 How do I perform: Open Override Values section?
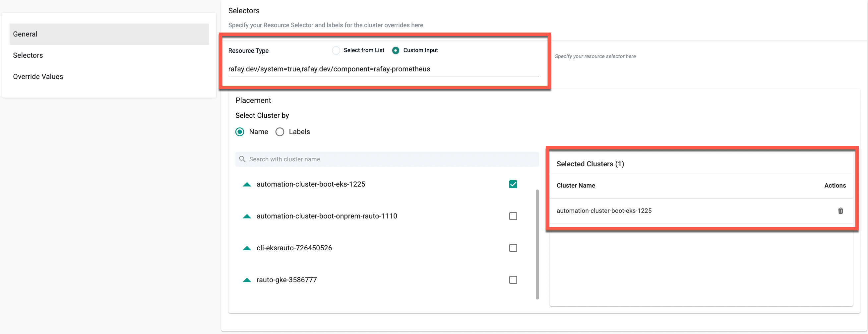click(x=38, y=77)
